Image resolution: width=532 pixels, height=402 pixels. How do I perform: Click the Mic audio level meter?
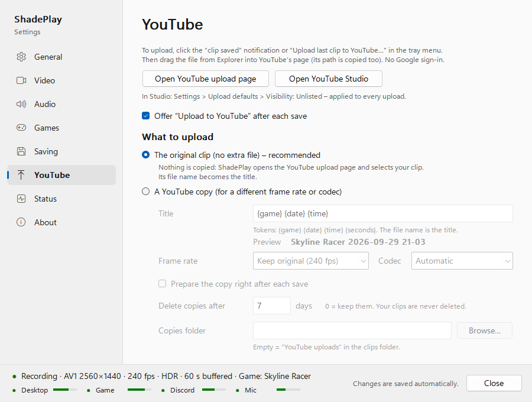coord(288,390)
